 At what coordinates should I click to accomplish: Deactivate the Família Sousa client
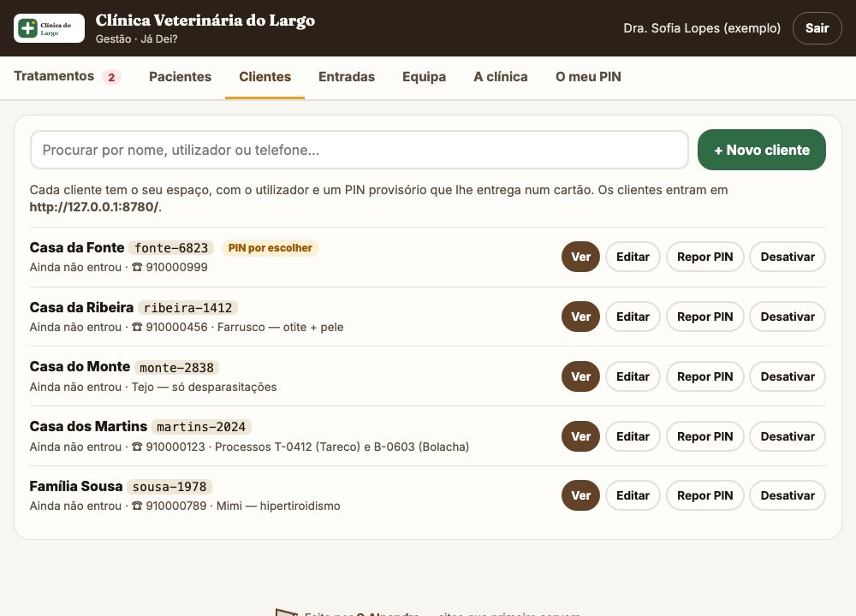(788, 495)
